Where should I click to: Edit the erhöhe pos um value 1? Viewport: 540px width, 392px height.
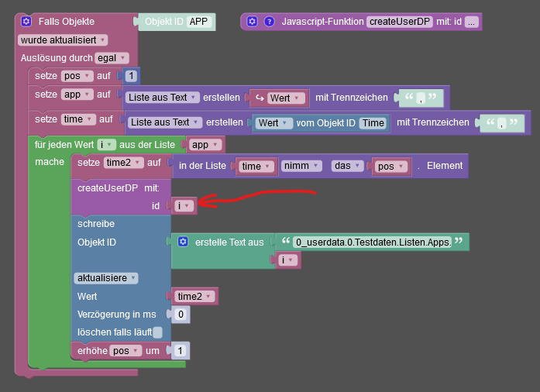point(180,351)
